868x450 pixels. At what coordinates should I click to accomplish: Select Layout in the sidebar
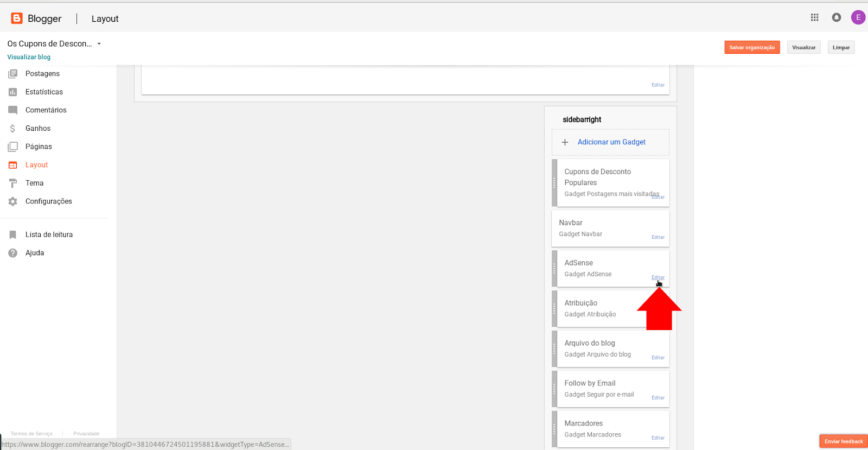click(36, 165)
